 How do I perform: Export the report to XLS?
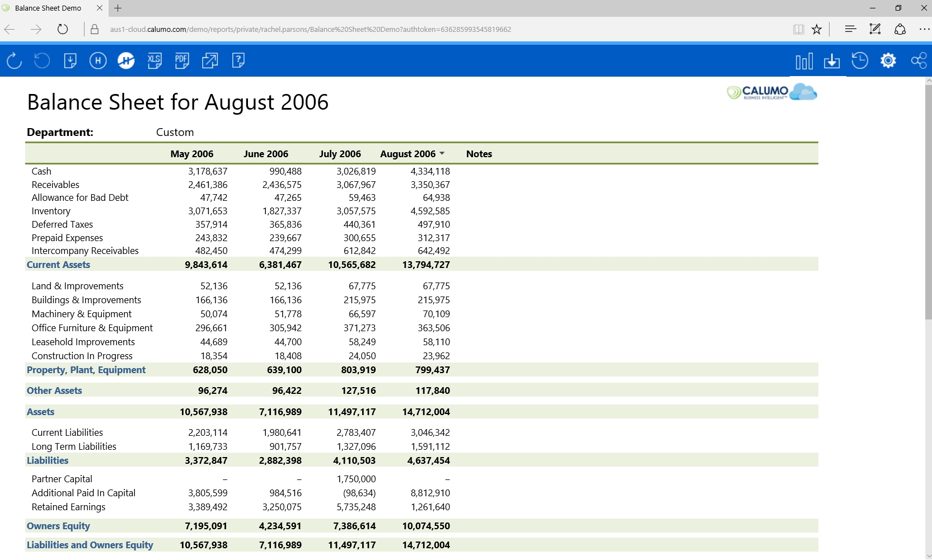pyautogui.click(x=154, y=60)
